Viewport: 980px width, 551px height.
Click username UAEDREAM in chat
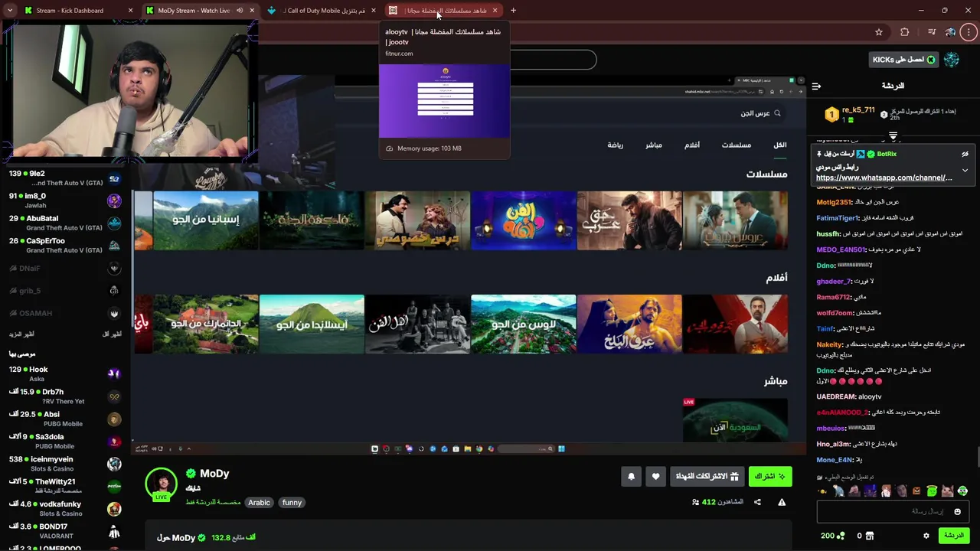point(836,396)
